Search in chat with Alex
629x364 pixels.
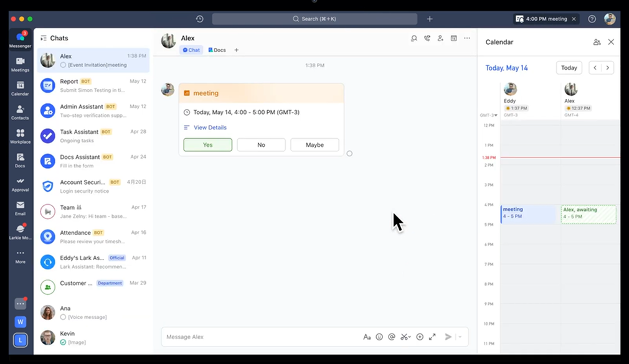click(414, 38)
